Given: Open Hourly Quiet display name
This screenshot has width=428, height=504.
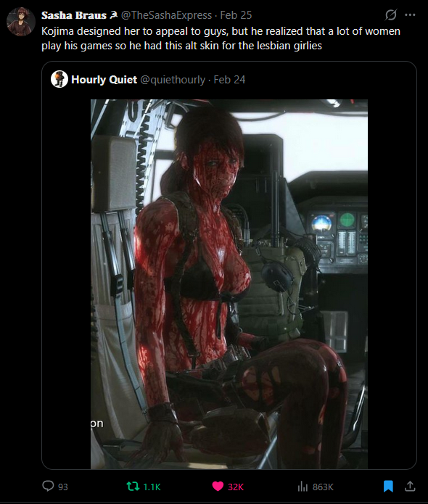Looking at the screenshot, I should tap(104, 79).
